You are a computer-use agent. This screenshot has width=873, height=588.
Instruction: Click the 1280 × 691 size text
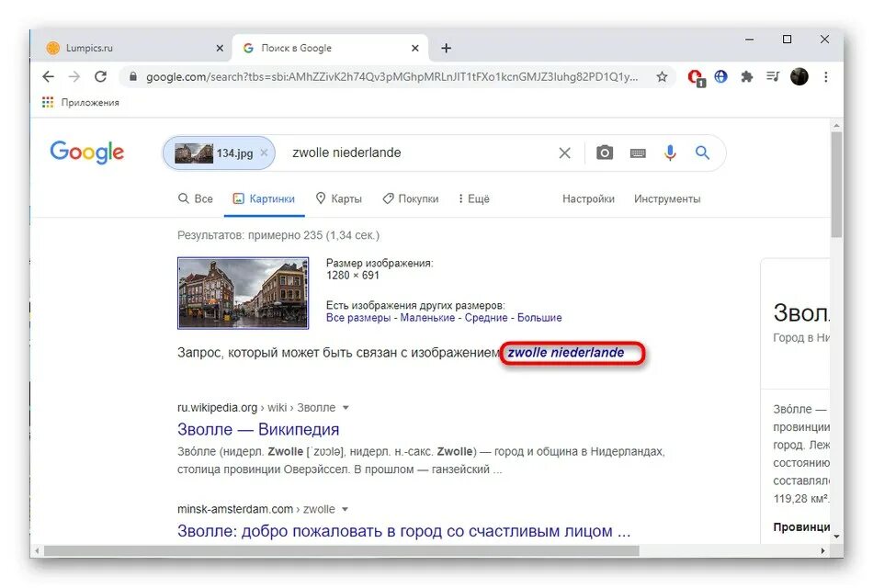[x=353, y=276]
